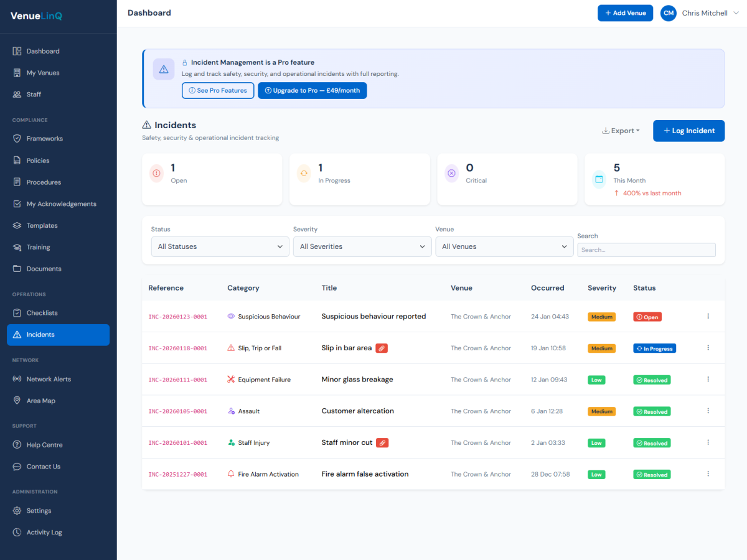Click the Log Incident button
747x560 pixels.
point(688,131)
